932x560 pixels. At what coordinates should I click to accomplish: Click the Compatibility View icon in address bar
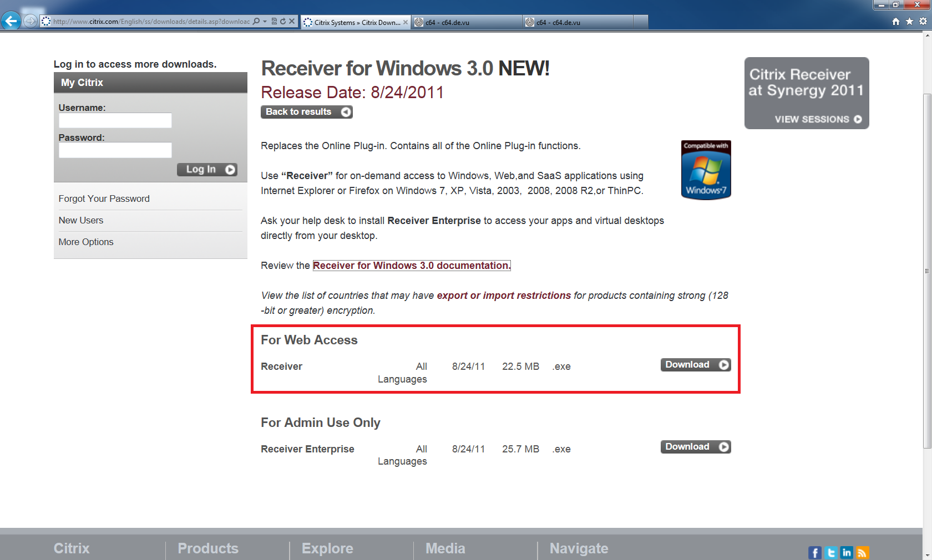(274, 22)
